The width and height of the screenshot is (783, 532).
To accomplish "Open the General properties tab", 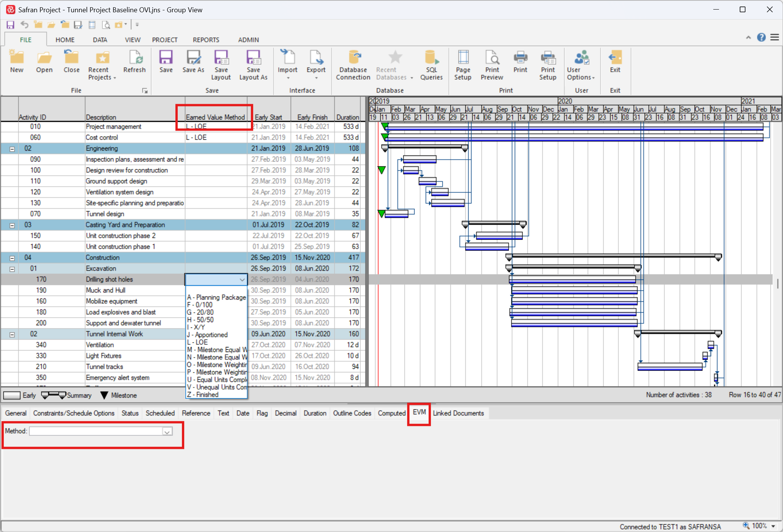I will click(x=16, y=413).
